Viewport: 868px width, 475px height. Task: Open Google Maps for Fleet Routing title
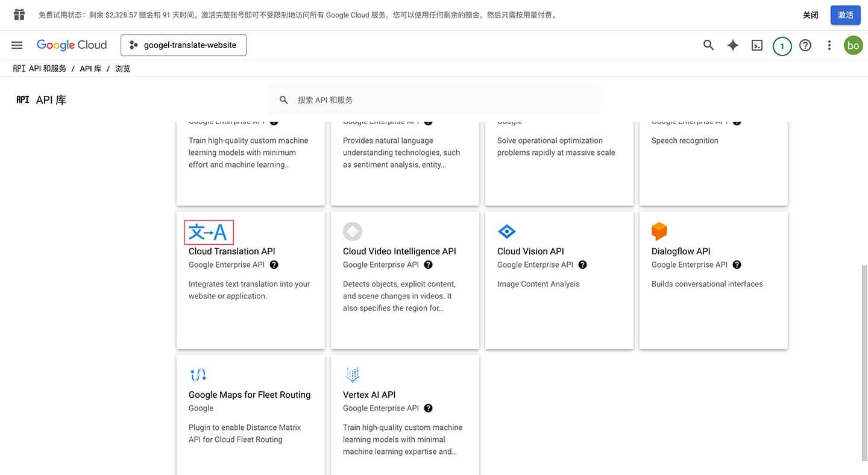pyautogui.click(x=250, y=395)
